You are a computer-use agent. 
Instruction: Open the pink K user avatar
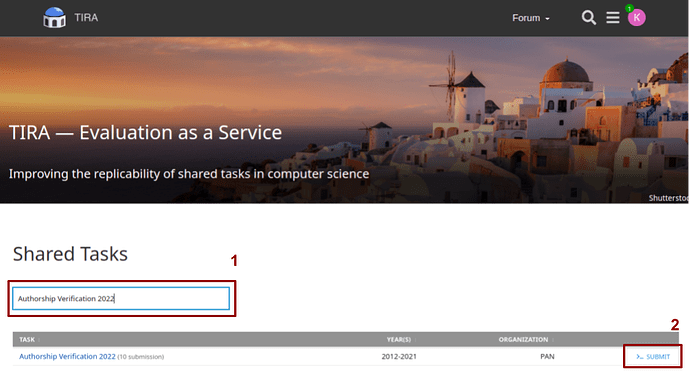click(636, 18)
